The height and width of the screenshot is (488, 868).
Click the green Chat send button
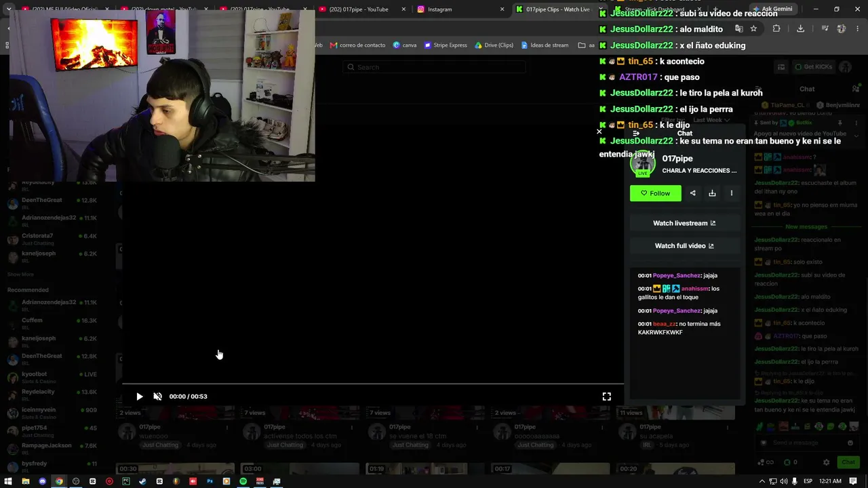[x=848, y=462]
